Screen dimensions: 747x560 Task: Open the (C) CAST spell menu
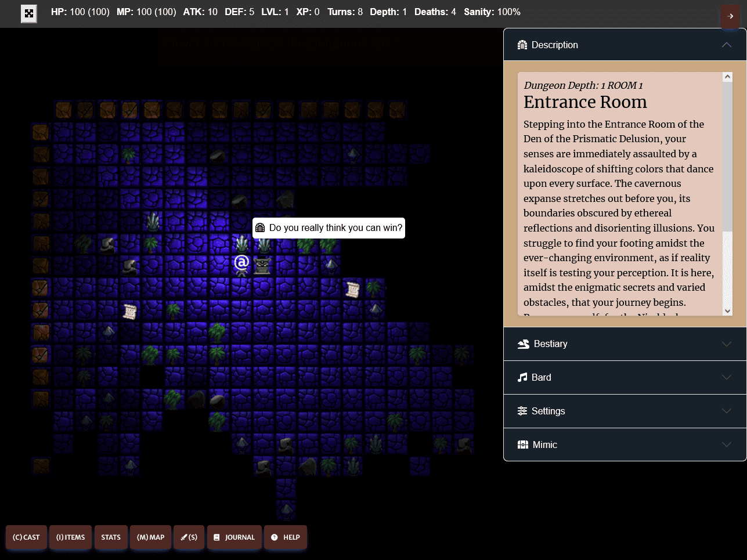26,537
